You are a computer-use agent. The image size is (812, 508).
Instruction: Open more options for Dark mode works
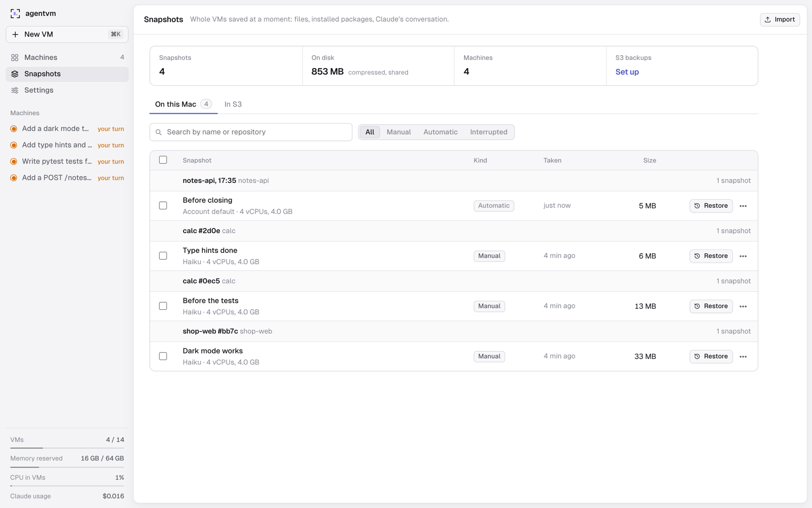(x=743, y=357)
